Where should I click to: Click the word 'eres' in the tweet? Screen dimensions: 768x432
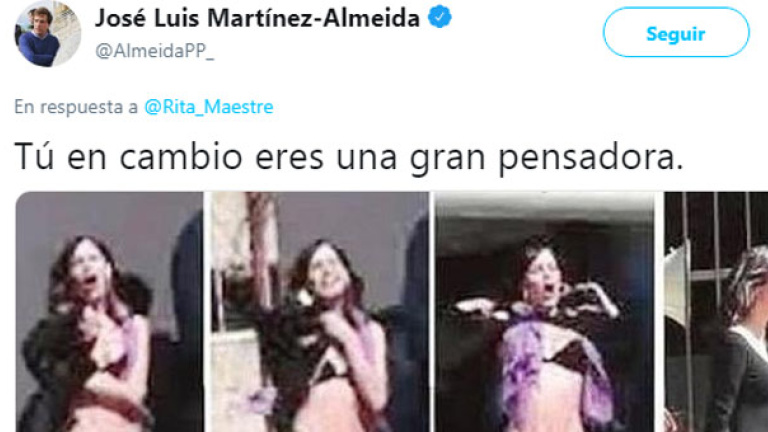point(289,159)
